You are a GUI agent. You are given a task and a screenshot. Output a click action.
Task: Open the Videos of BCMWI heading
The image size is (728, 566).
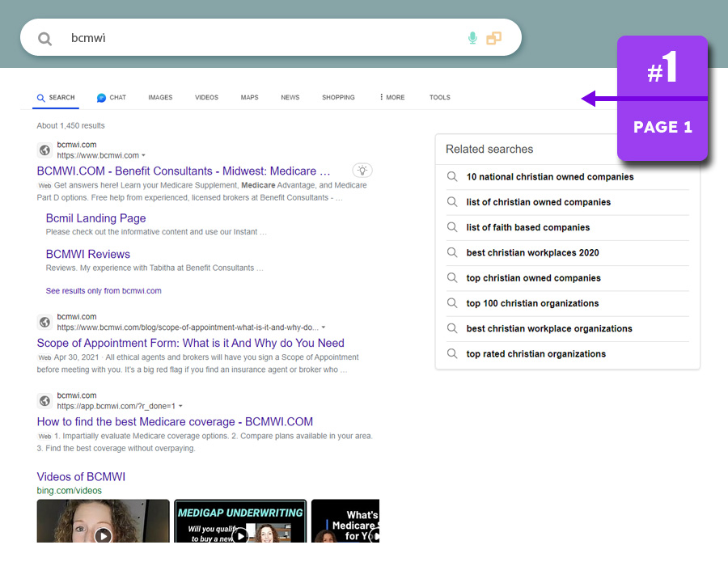pos(81,477)
